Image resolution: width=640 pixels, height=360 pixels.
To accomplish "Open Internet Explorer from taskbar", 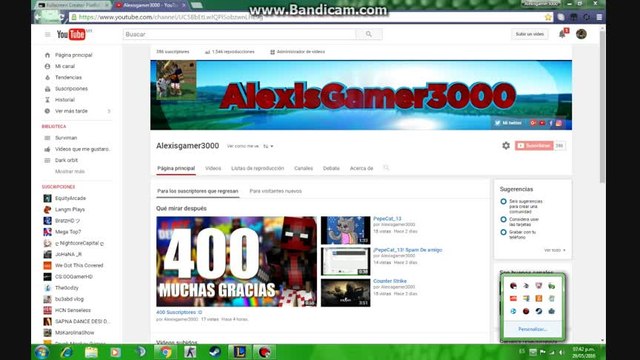I will (x=67, y=352).
